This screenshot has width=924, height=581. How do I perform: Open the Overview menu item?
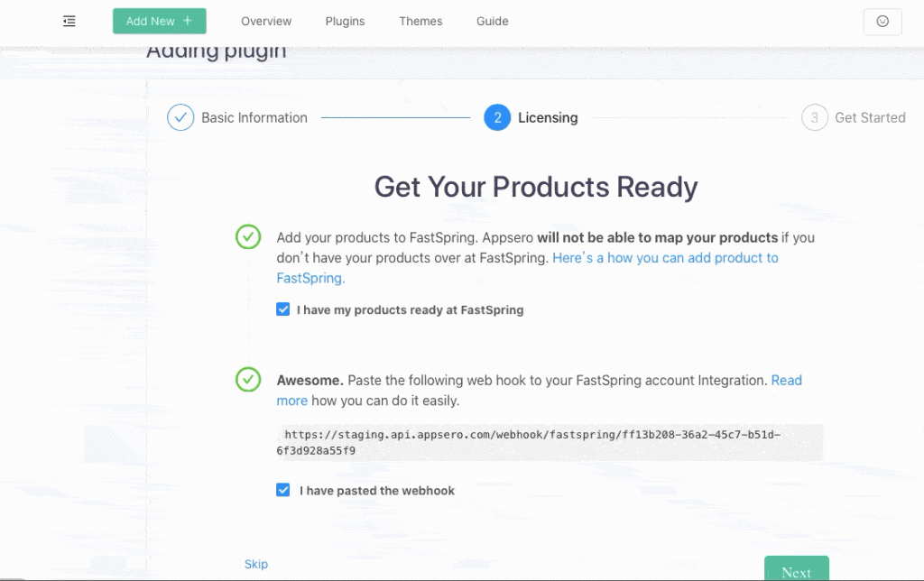pos(266,22)
